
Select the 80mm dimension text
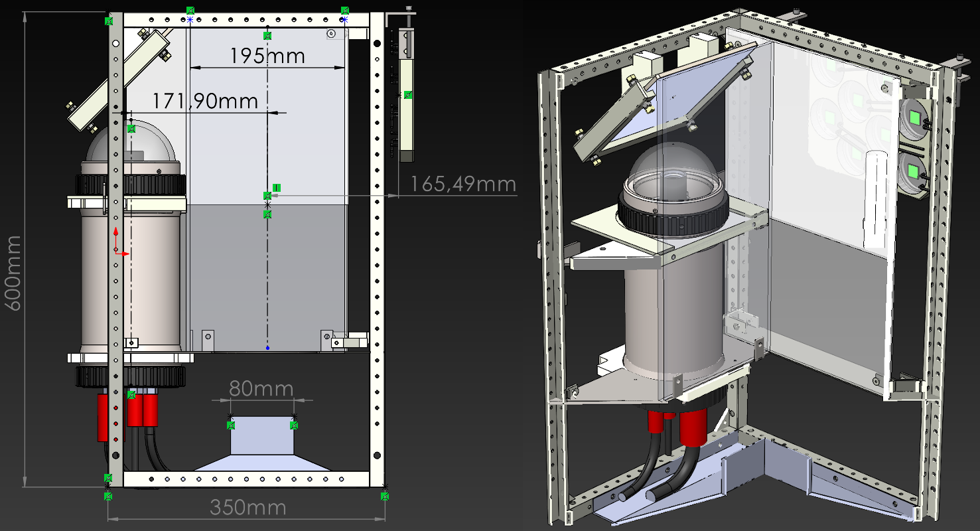(x=261, y=388)
